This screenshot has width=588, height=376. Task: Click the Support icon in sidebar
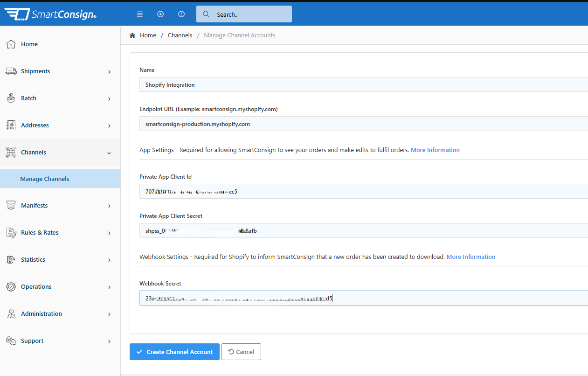11,341
